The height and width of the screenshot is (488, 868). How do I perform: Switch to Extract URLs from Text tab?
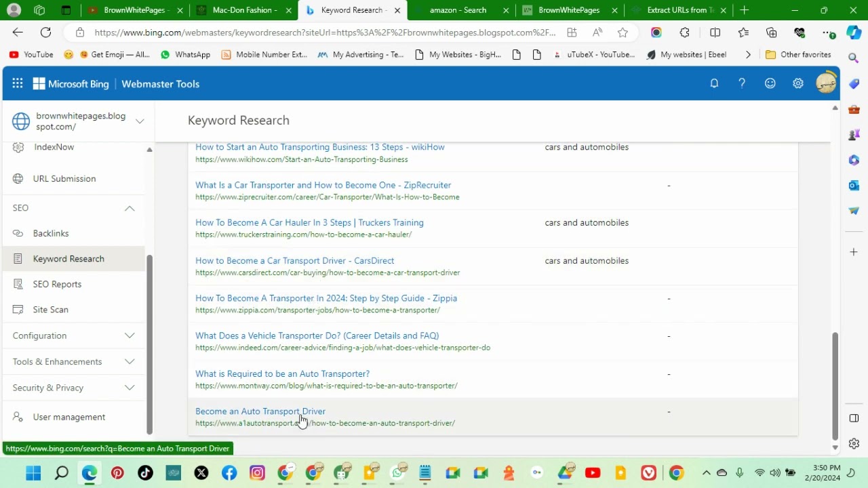coord(678,10)
